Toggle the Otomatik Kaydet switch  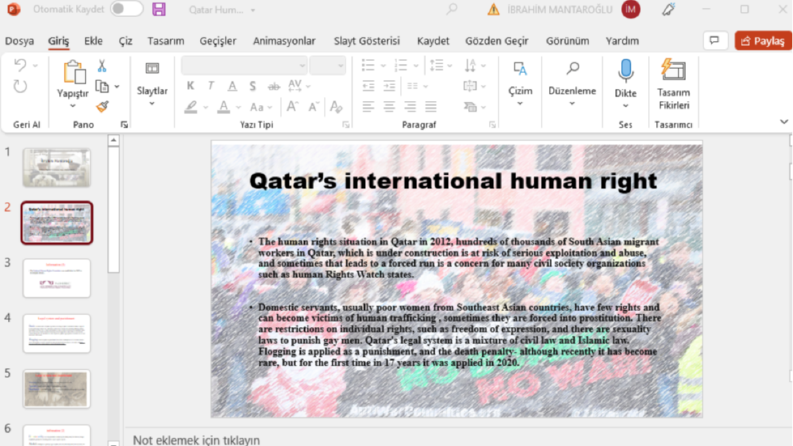(126, 9)
